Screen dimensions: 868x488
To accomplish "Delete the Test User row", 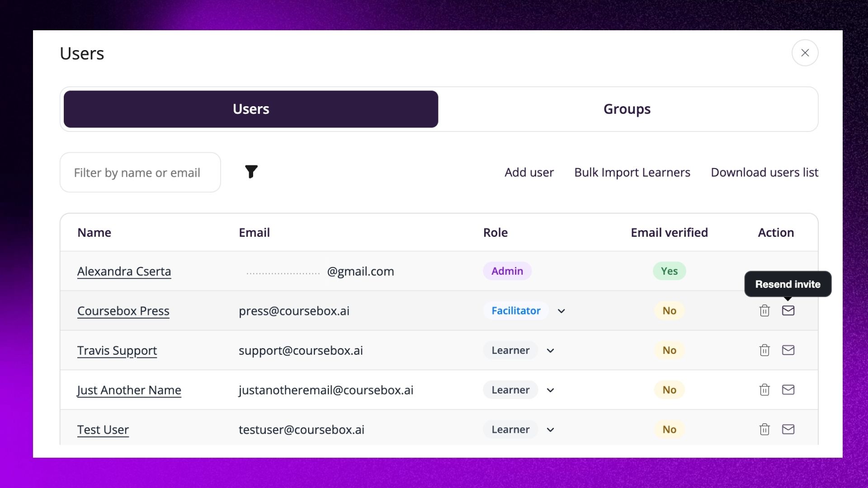I will (x=764, y=429).
